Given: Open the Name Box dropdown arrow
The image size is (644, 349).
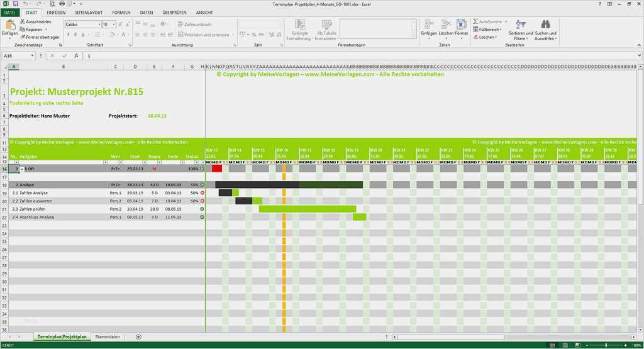Looking at the screenshot, I should point(32,55).
